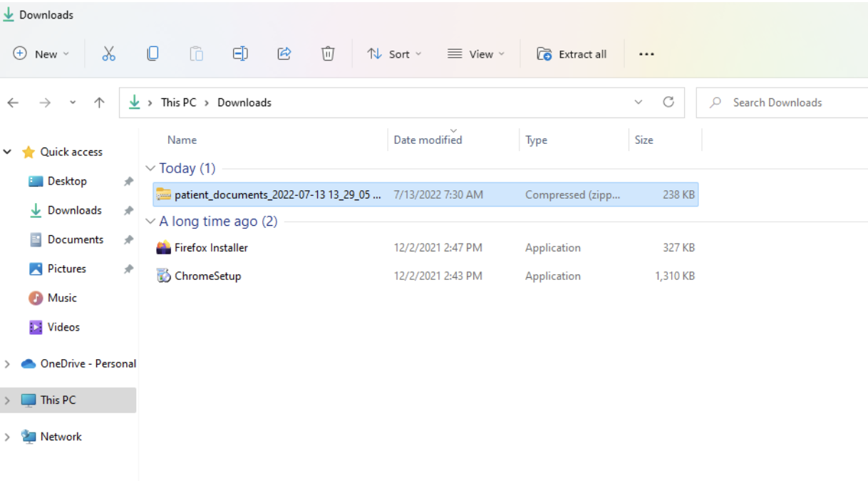Refresh the Downloads folder view
This screenshot has width=868, height=493.
[x=668, y=102]
